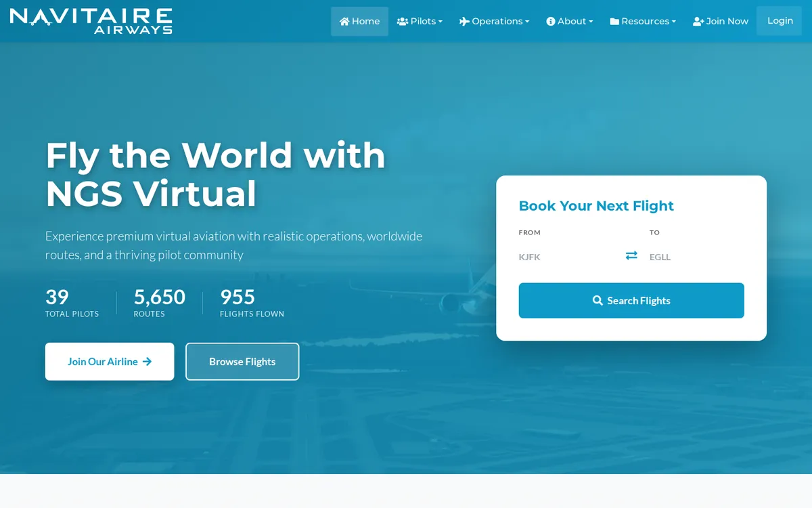Open the About menu

click(569, 21)
